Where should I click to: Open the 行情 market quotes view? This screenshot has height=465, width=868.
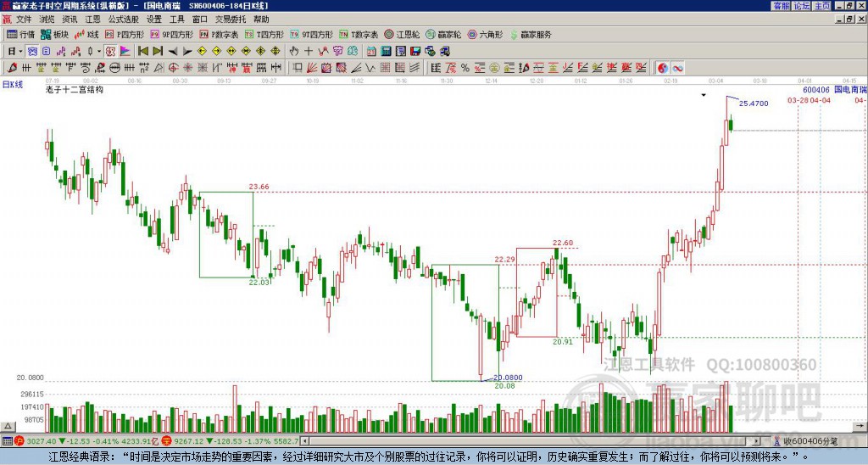pos(20,34)
